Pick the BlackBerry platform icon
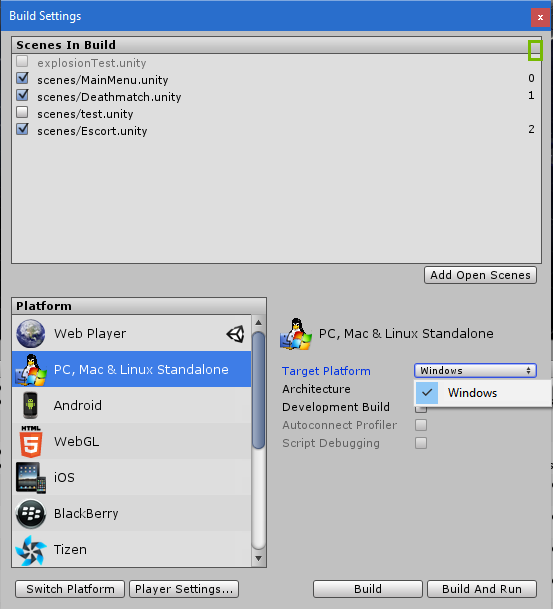This screenshot has height=609, width=553. pos(31,514)
